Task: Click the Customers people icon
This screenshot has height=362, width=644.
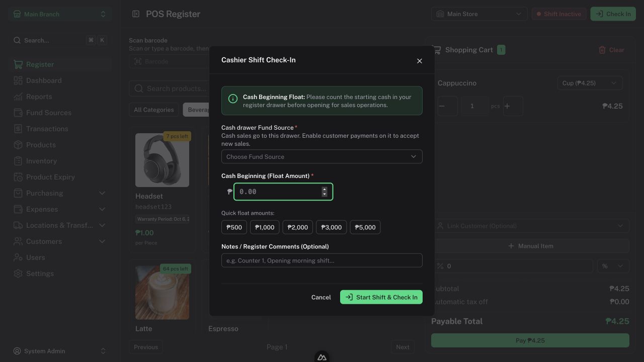Action: pos(18,241)
